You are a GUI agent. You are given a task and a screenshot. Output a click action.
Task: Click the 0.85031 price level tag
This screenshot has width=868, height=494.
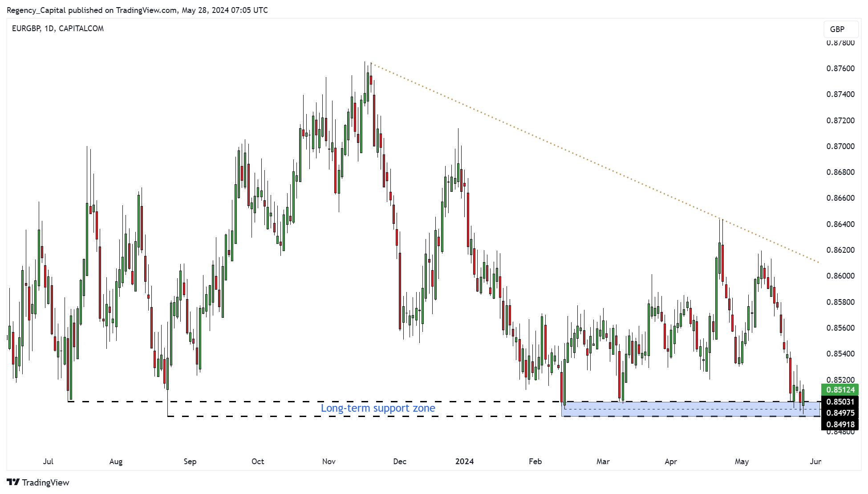pyautogui.click(x=840, y=401)
